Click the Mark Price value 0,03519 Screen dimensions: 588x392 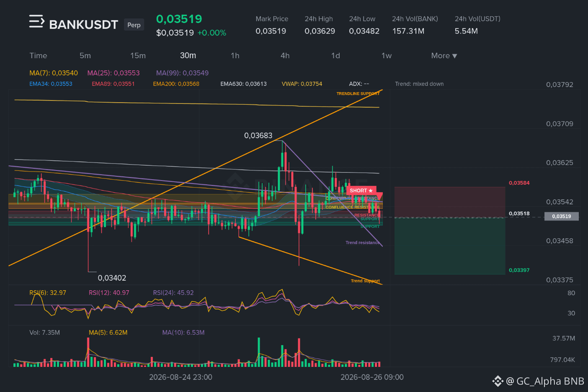pyautogui.click(x=271, y=31)
